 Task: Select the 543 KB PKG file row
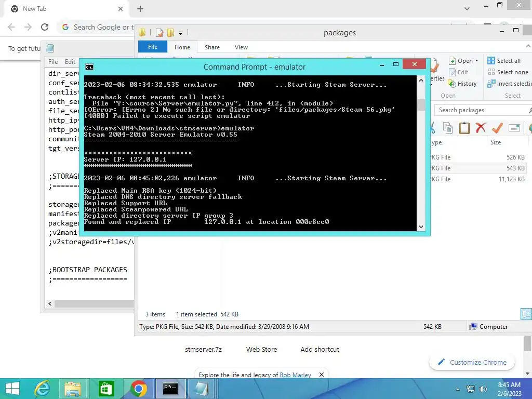click(478, 168)
